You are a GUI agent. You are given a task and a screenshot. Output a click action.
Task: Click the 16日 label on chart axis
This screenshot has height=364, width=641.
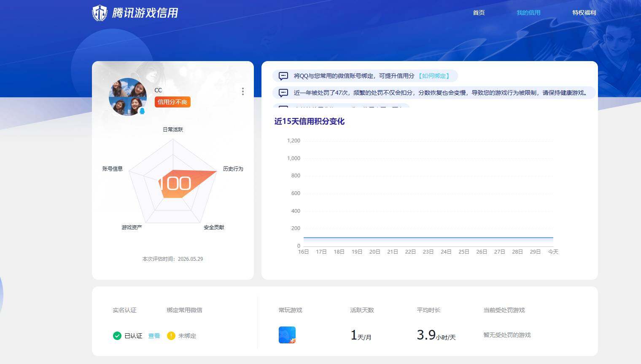(304, 252)
